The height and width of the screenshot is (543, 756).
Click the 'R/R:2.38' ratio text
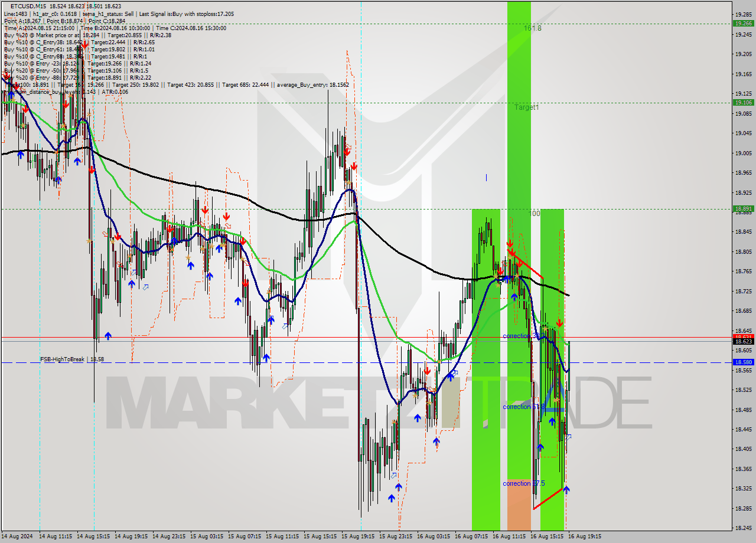(x=162, y=35)
